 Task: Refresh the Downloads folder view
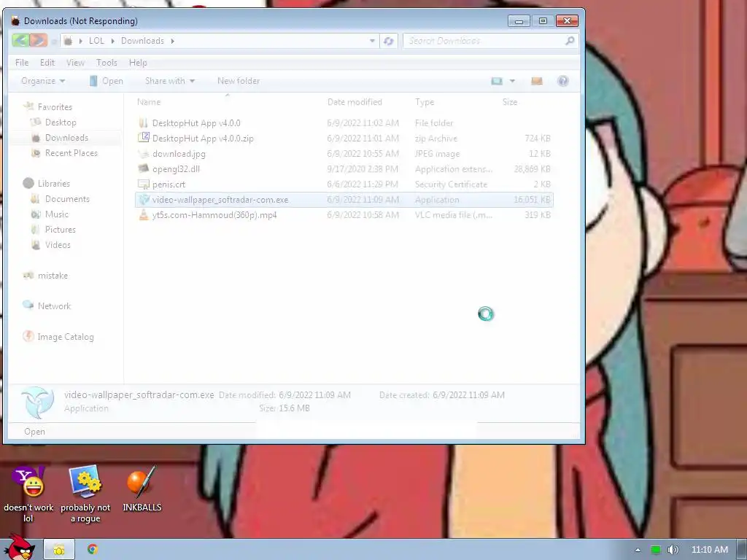pos(389,42)
